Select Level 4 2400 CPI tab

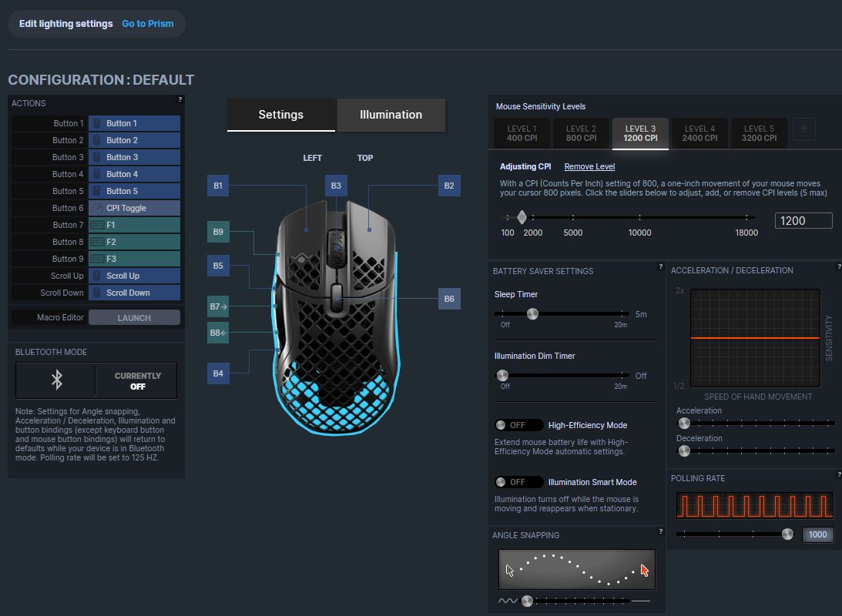pyautogui.click(x=699, y=133)
